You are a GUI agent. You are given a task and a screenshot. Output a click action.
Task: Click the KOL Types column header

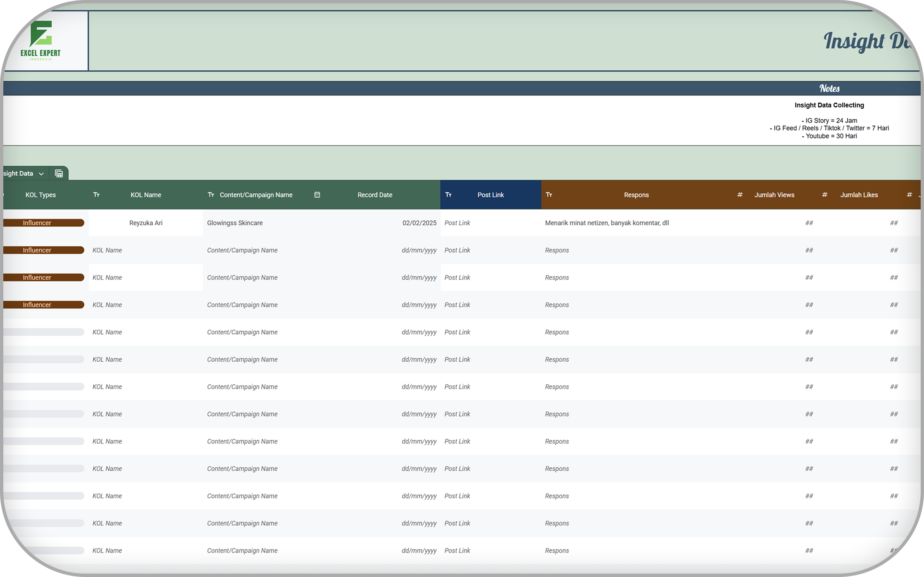pyautogui.click(x=40, y=195)
